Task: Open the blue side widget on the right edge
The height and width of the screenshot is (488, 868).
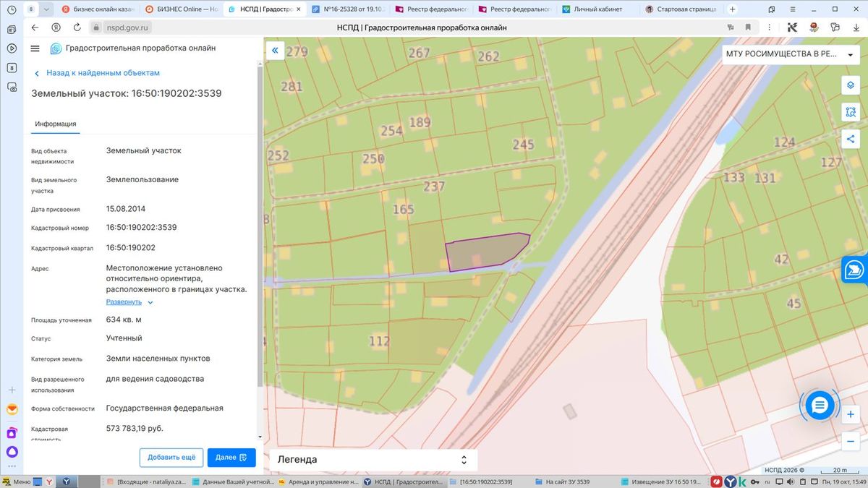Action: [x=855, y=270]
